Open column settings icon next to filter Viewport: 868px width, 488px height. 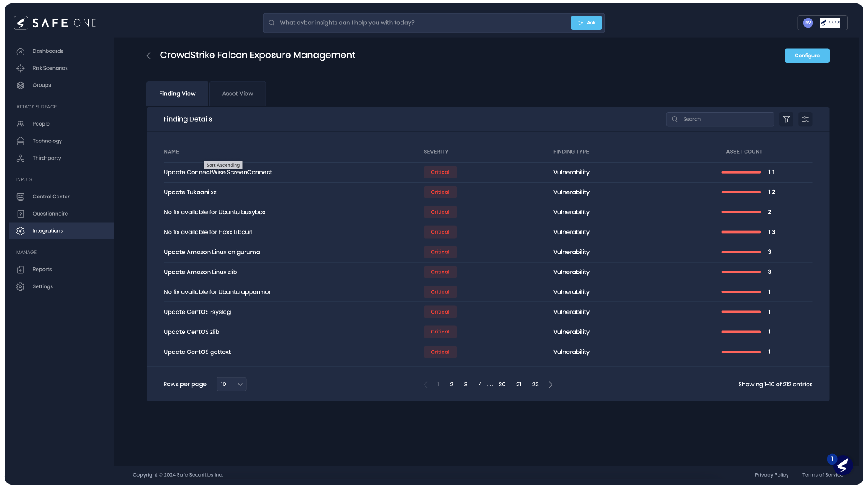coord(805,119)
